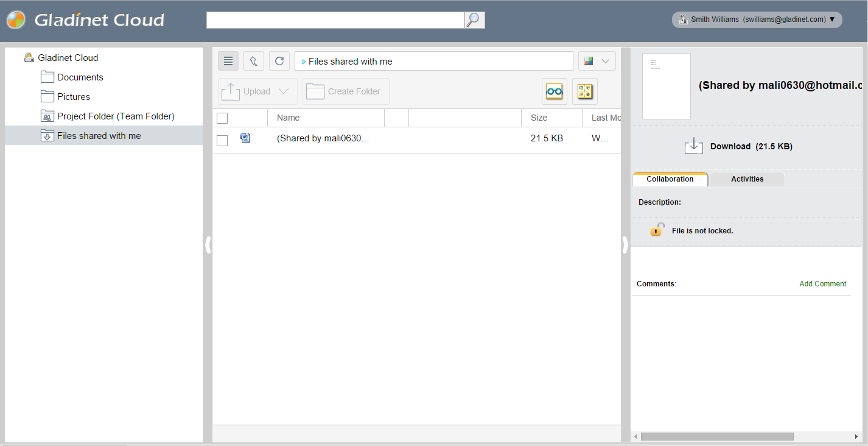Viewport: 868px width, 446px height.
Task: Click the Word document file icon
Action: click(245, 138)
